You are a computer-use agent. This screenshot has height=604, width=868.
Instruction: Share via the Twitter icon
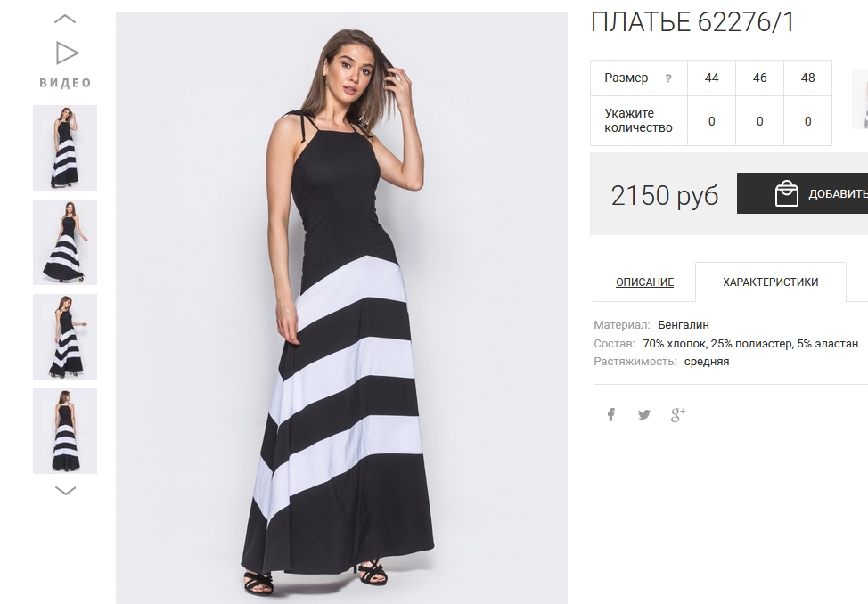(x=643, y=414)
